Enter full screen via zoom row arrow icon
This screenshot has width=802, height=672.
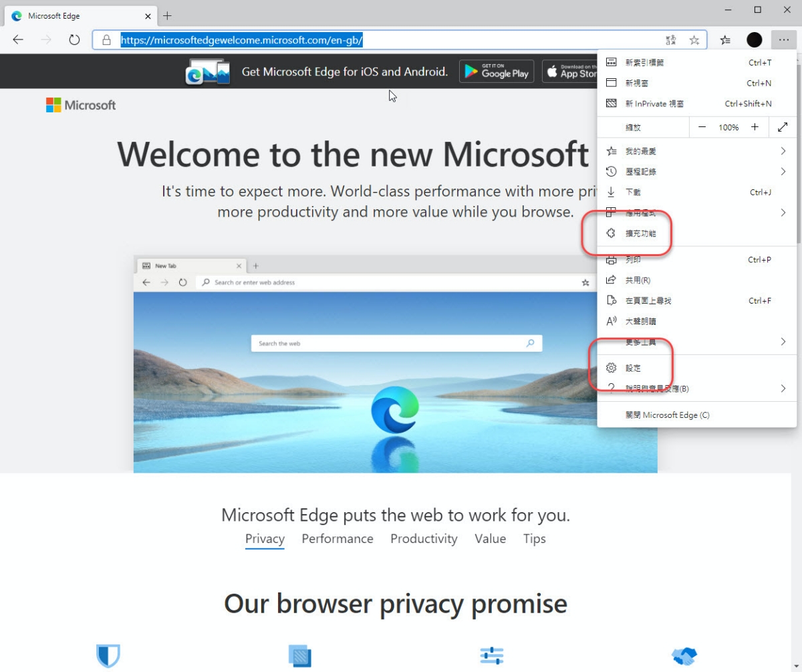point(783,127)
